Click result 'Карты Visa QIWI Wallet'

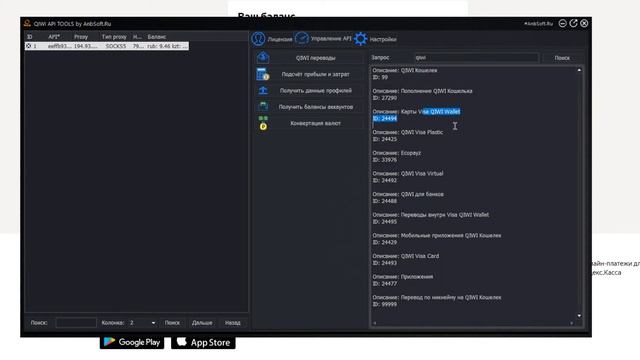(x=416, y=115)
